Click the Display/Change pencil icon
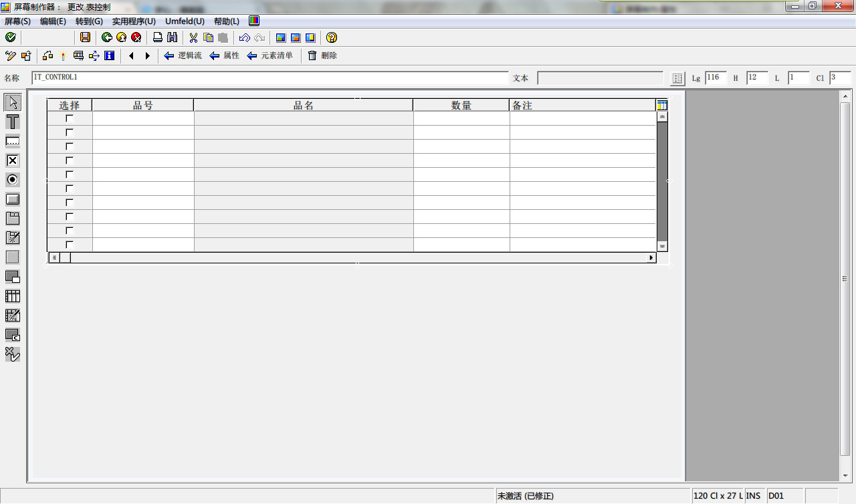Viewport: 856px width, 504px height. 11,55
